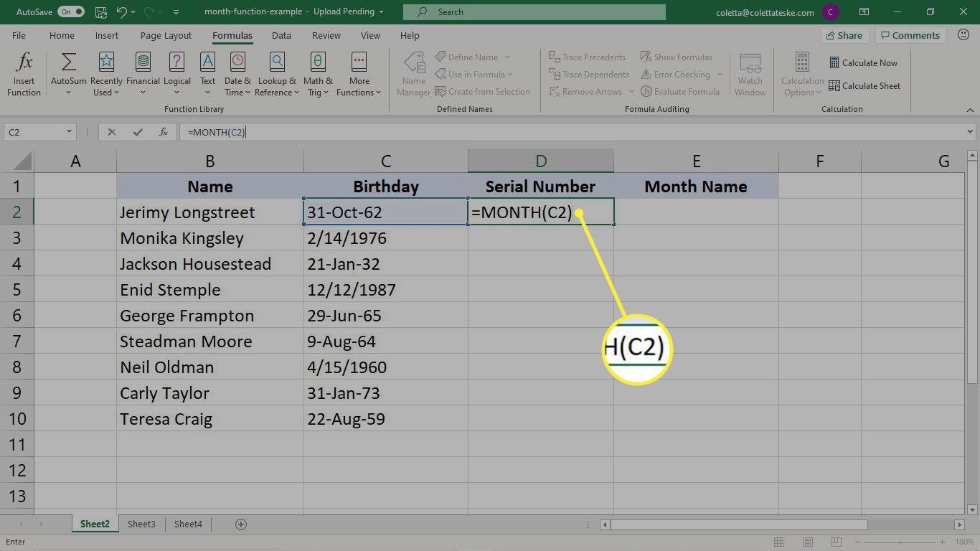Cancel formula entry with the X button

(111, 132)
